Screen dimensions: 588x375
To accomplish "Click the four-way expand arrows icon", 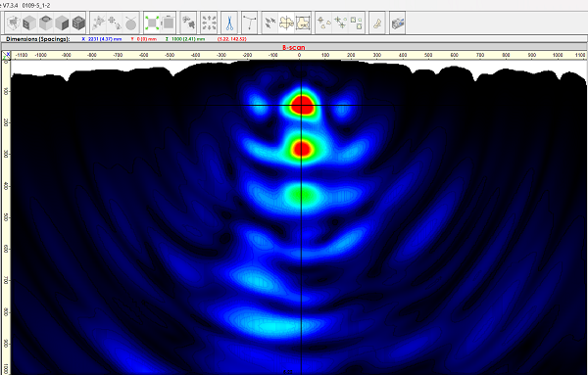I will point(209,23).
